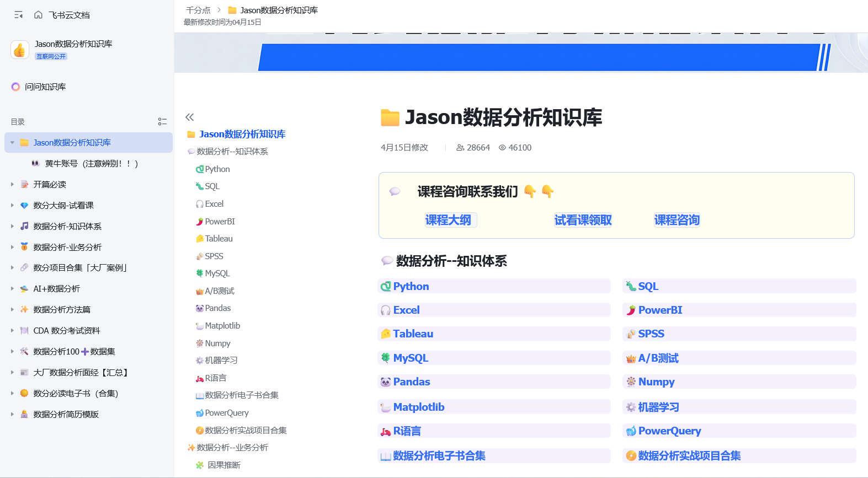The height and width of the screenshot is (478, 868).
Task: Expand the 数据分析方法篇 tree node
Action: [x=12, y=309]
